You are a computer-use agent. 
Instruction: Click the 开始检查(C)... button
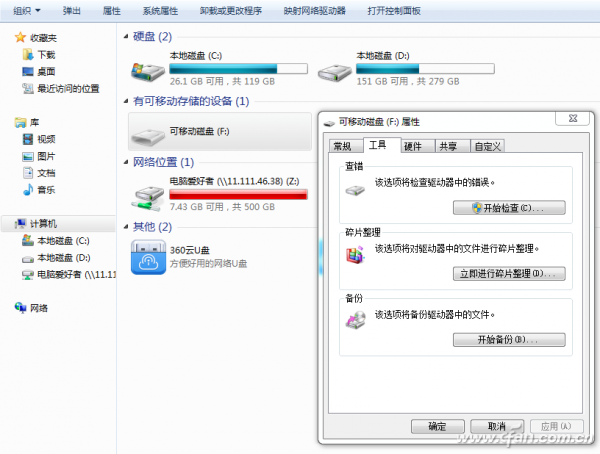tap(509, 208)
